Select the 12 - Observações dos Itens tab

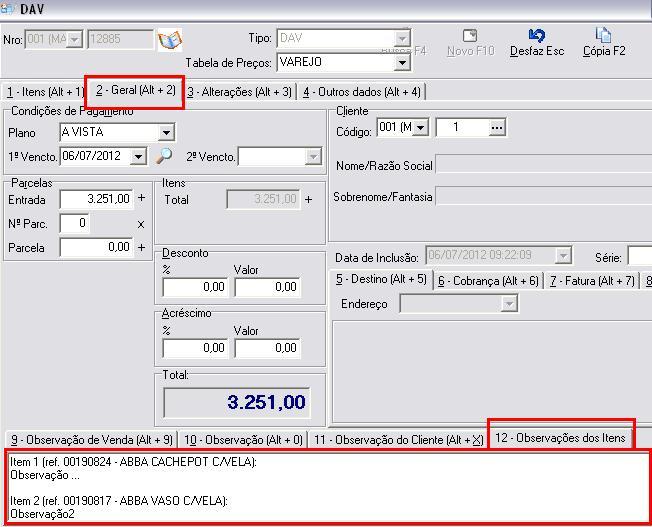pyautogui.click(x=560, y=438)
